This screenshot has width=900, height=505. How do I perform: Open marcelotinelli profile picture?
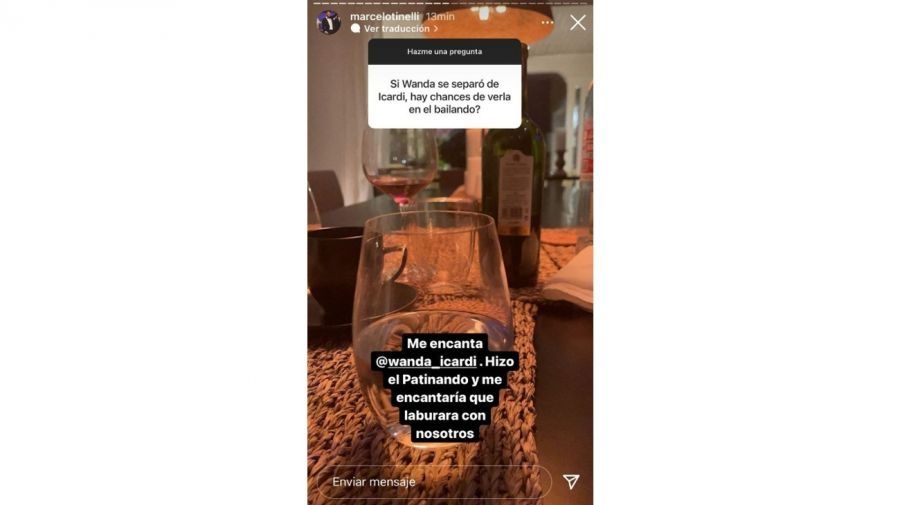(328, 22)
